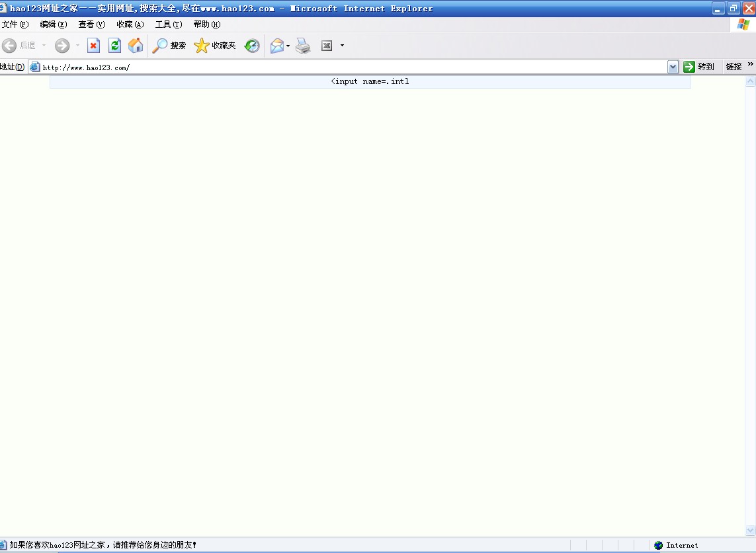Print the page with printer icon
The width and height of the screenshot is (756, 553).
click(304, 46)
